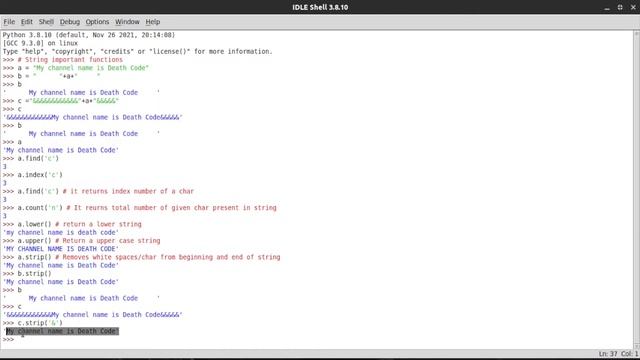
Task: Open the Help menu
Action: pos(153,22)
